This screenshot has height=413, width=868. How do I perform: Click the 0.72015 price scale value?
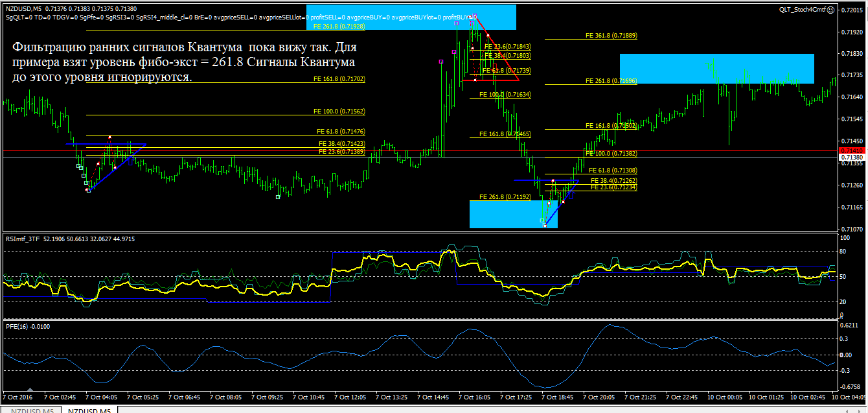click(853, 10)
